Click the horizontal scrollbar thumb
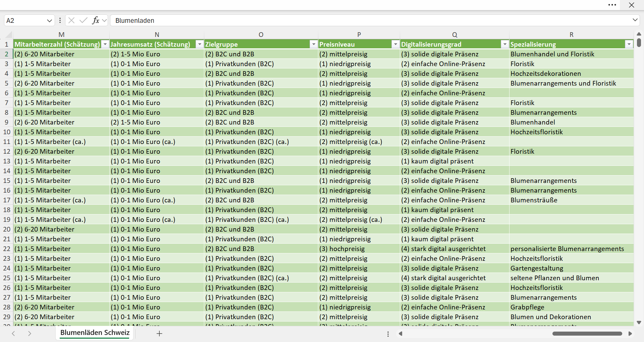The width and height of the screenshot is (644, 342). point(587,334)
